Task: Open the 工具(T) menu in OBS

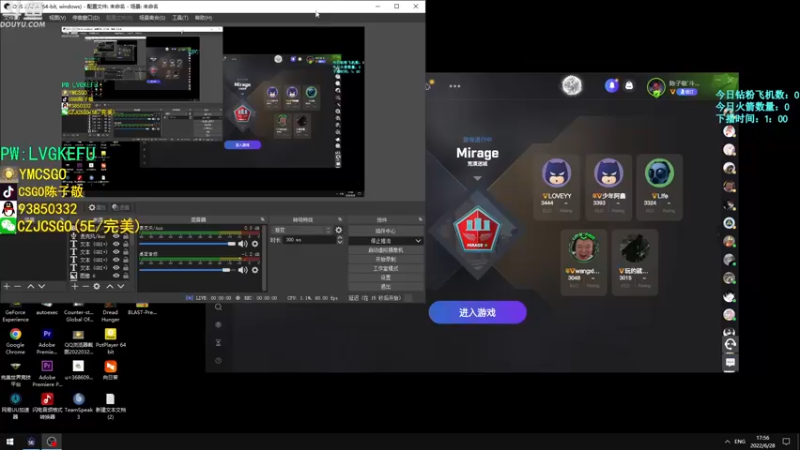Action: tap(180, 18)
